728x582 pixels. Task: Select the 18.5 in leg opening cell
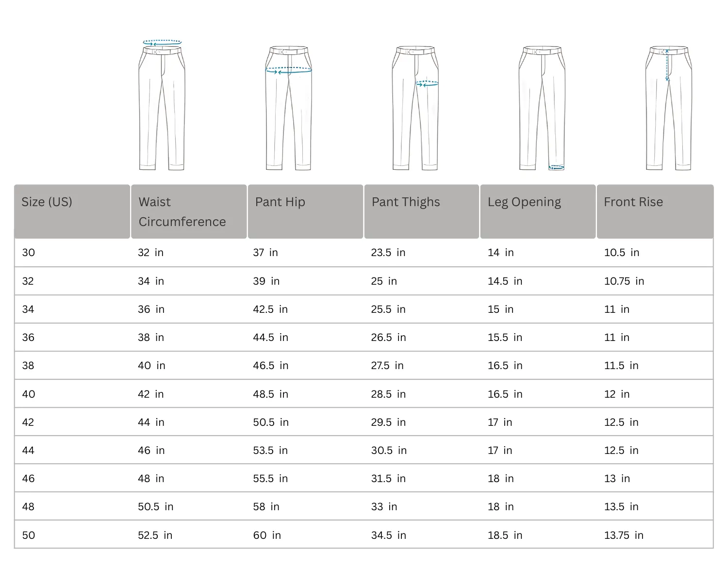tap(505, 535)
